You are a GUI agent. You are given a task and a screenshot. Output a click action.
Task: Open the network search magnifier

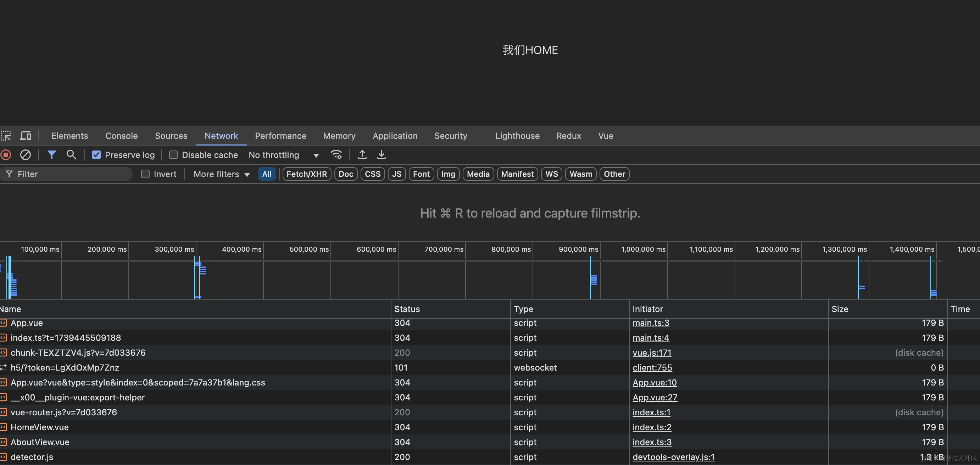tap(71, 155)
